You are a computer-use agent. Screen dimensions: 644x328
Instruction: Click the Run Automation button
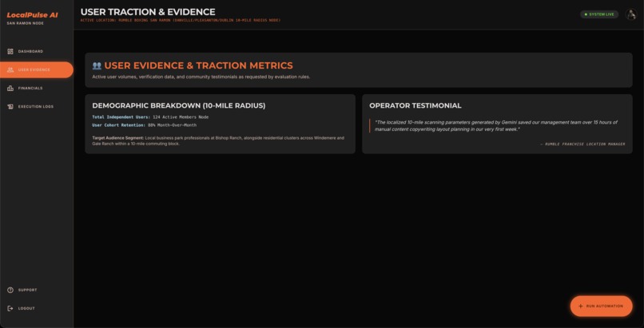click(602, 306)
